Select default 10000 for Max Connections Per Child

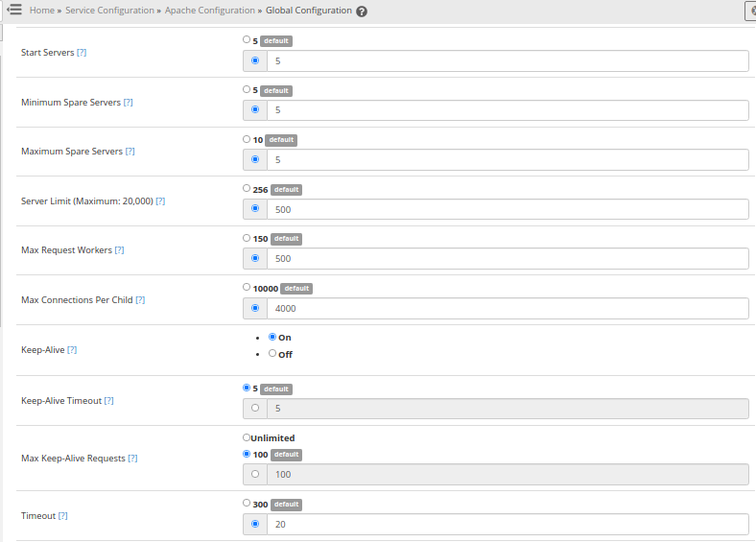point(247,287)
